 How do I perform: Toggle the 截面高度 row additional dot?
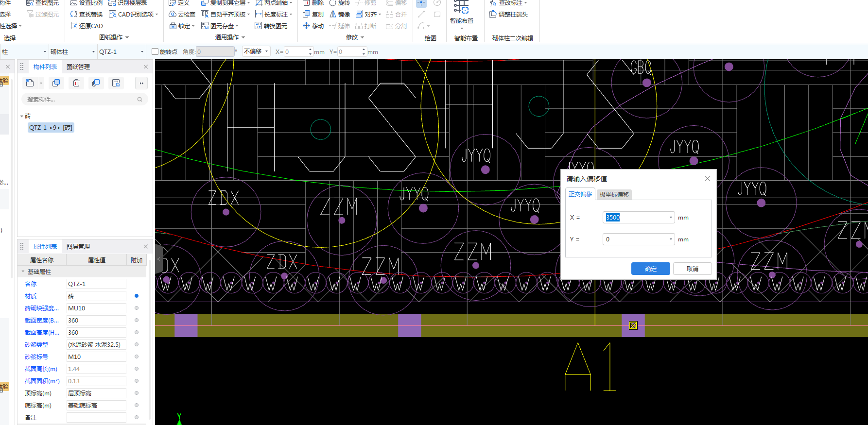coord(137,332)
